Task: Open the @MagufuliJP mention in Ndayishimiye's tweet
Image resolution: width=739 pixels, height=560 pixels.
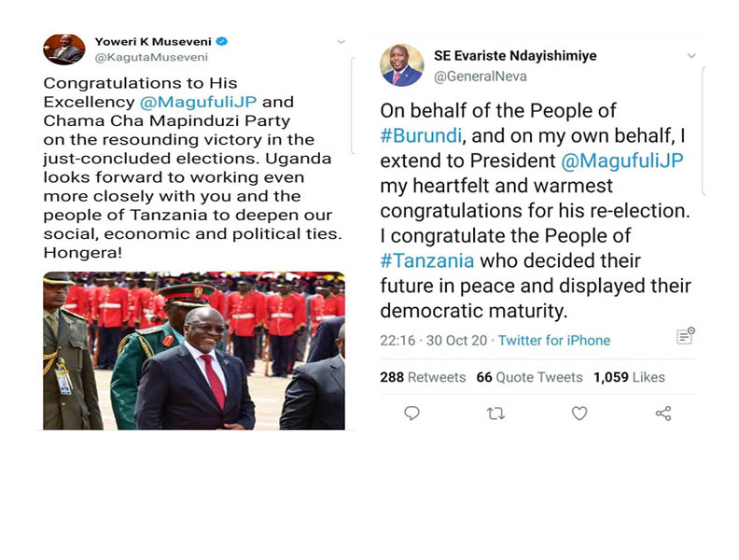Action: coord(622,161)
